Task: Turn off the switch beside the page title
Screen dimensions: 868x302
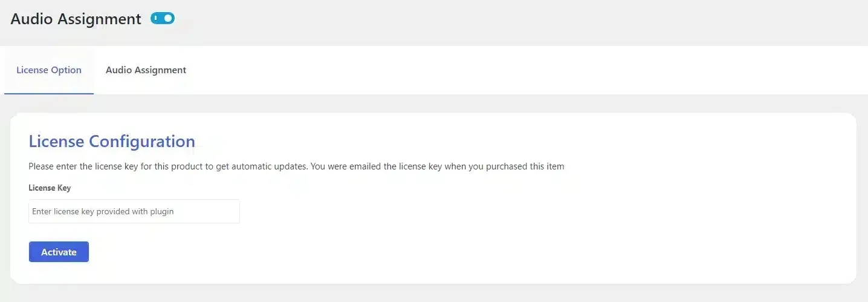Action: click(163, 19)
